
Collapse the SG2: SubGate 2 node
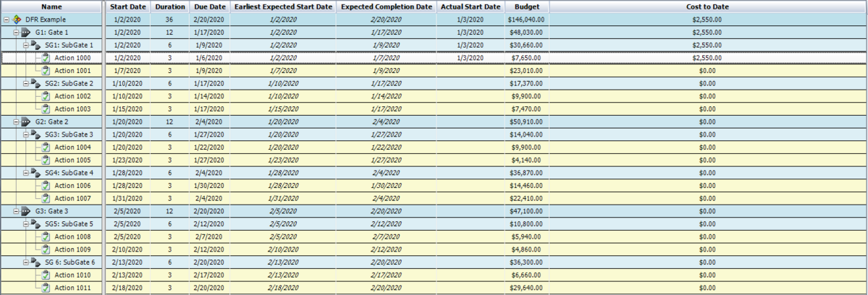25,83
